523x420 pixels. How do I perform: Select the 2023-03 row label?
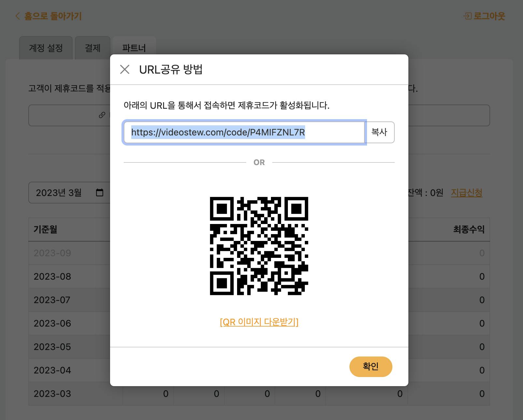pos(52,394)
